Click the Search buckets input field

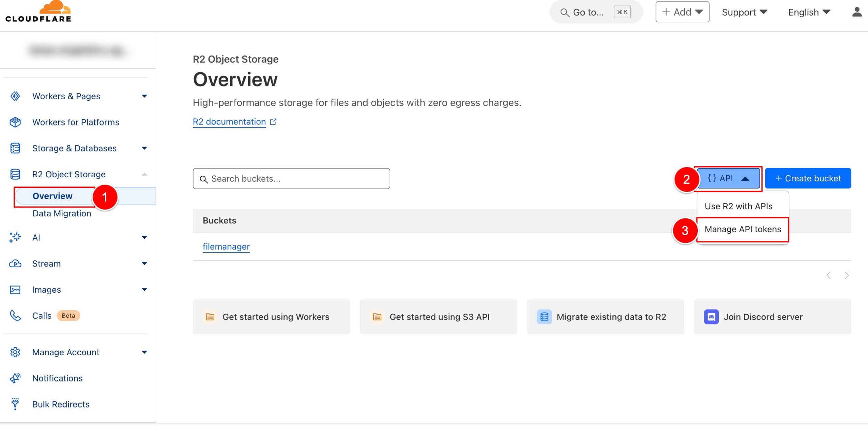pos(292,178)
